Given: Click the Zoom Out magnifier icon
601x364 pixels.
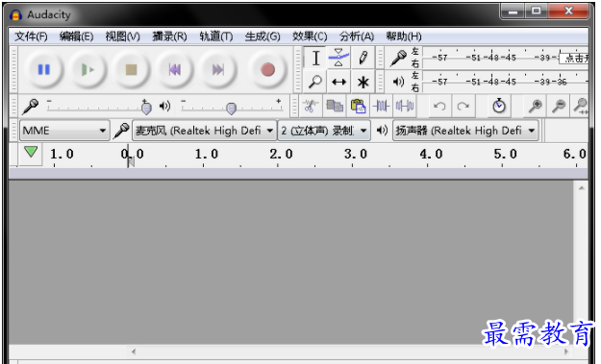Looking at the screenshot, I should (559, 106).
